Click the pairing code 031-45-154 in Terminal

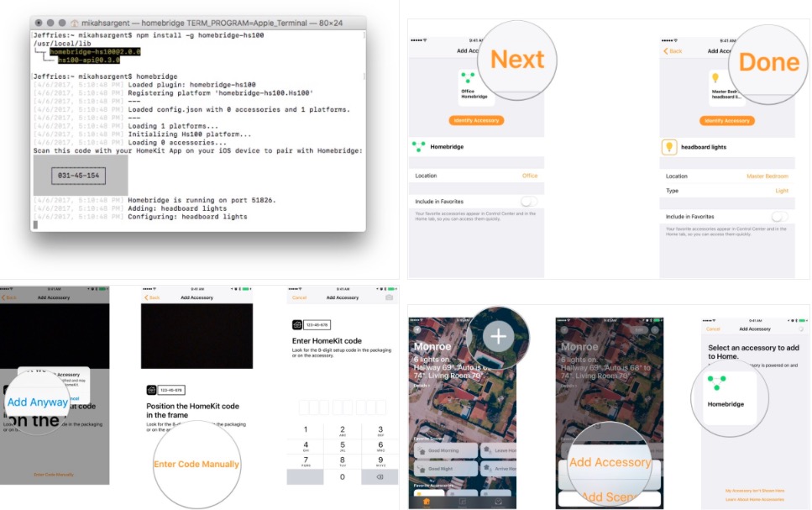79,176
